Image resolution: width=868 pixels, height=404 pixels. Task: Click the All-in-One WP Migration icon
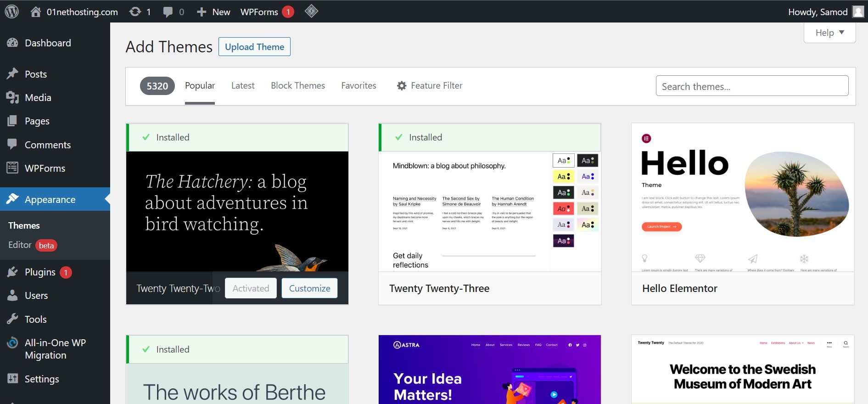pyautogui.click(x=13, y=343)
